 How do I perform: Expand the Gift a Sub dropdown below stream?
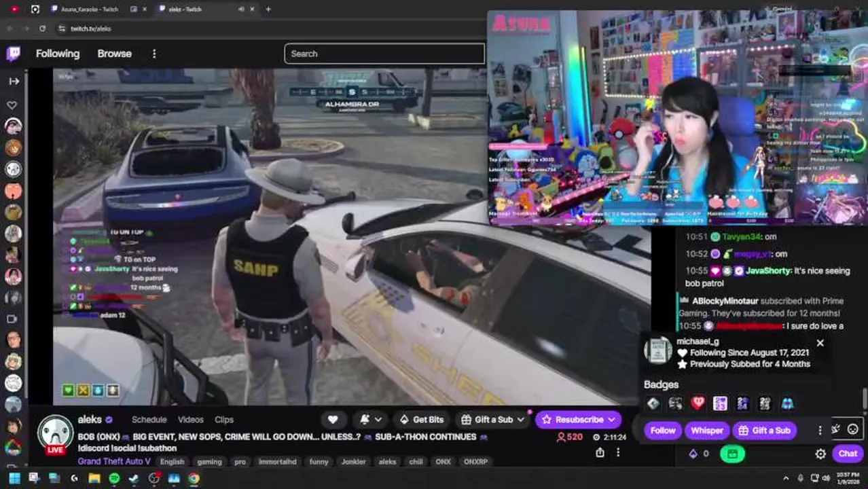(x=493, y=420)
